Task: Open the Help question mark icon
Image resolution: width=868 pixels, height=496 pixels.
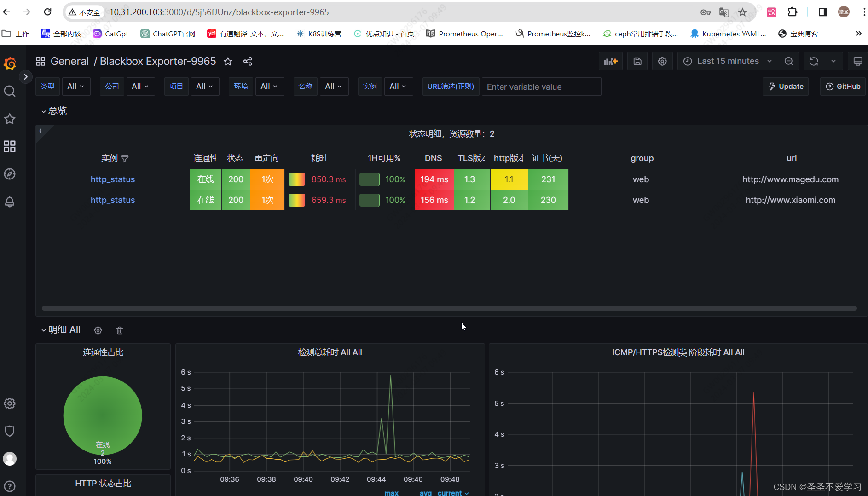Action: point(10,486)
